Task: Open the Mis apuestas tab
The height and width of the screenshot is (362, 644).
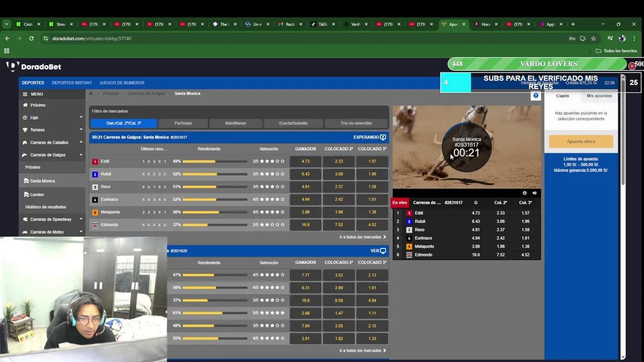Action: pos(599,96)
